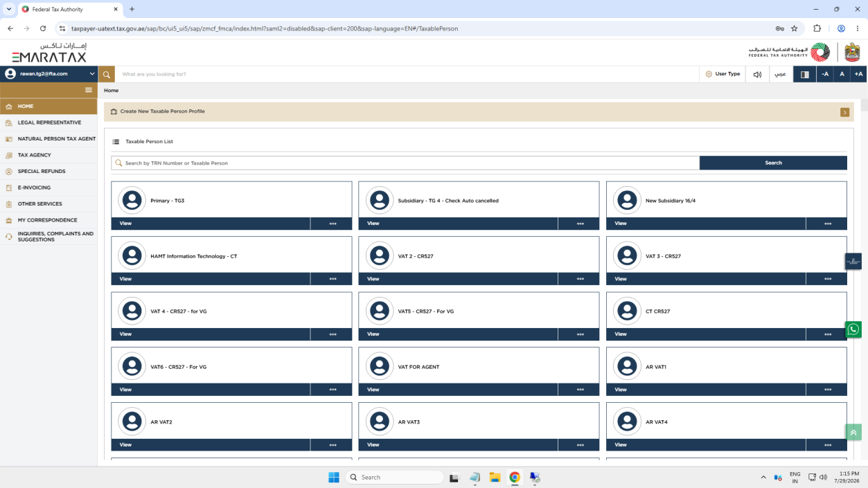The image size is (868, 488).
Task: Click the AR VAT4 avatar icon
Action: point(627,422)
